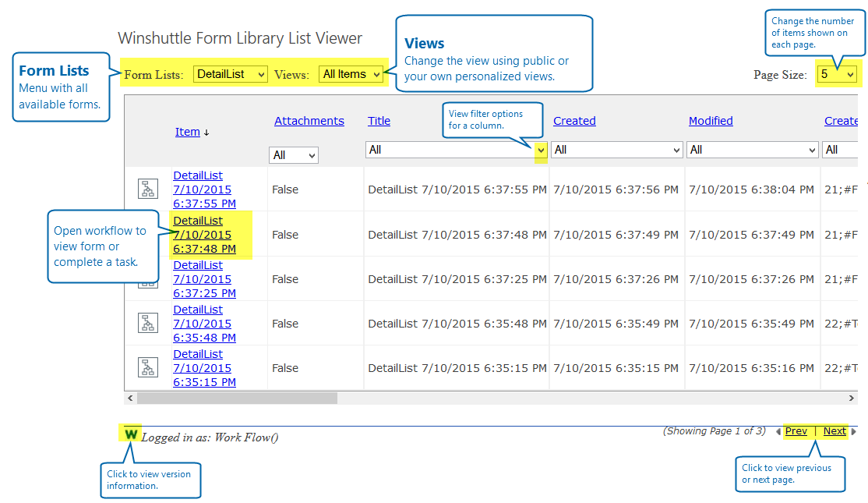Sort by the Item column header
This screenshot has height=503, width=868.
pos(188,132)
